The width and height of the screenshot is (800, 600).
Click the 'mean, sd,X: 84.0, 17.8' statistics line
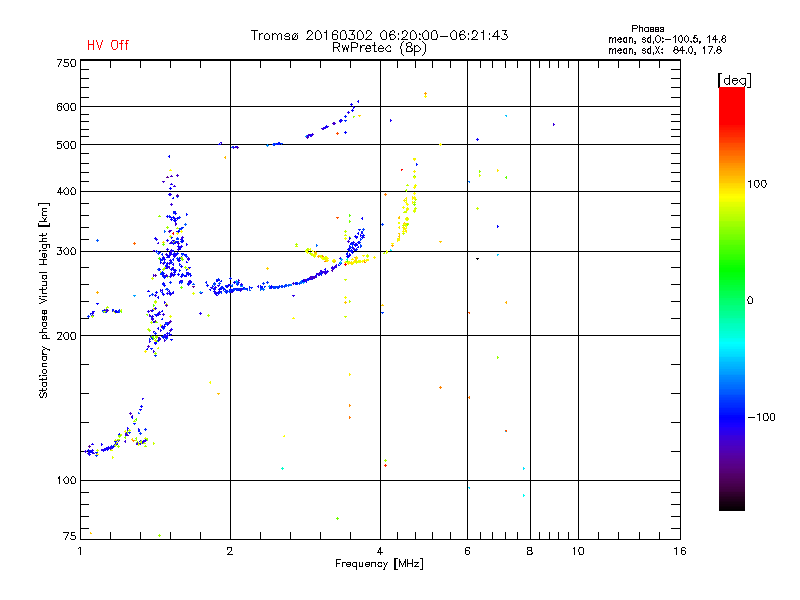pos(665,50)
